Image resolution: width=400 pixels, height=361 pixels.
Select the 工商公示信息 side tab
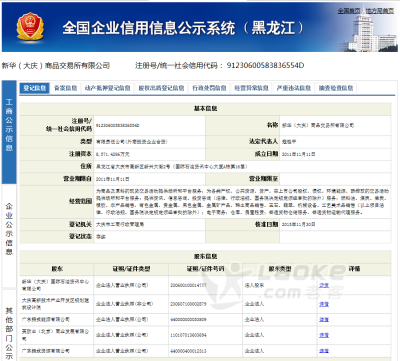(9, 132)
